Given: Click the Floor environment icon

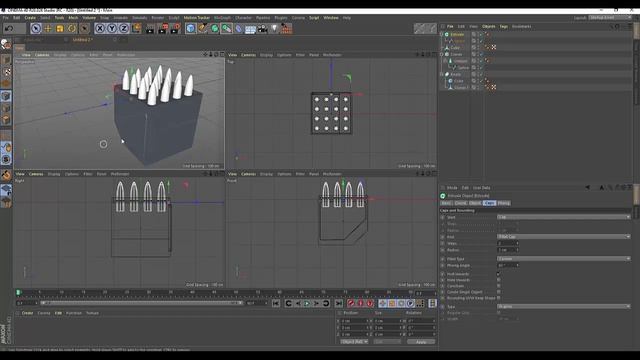Looking at the screenshot, I should pos(250,28).
